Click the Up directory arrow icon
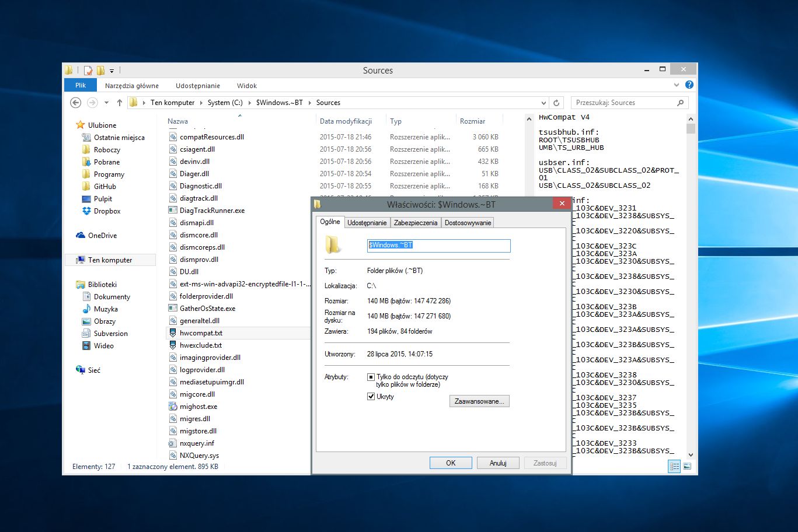 [120, 103]
